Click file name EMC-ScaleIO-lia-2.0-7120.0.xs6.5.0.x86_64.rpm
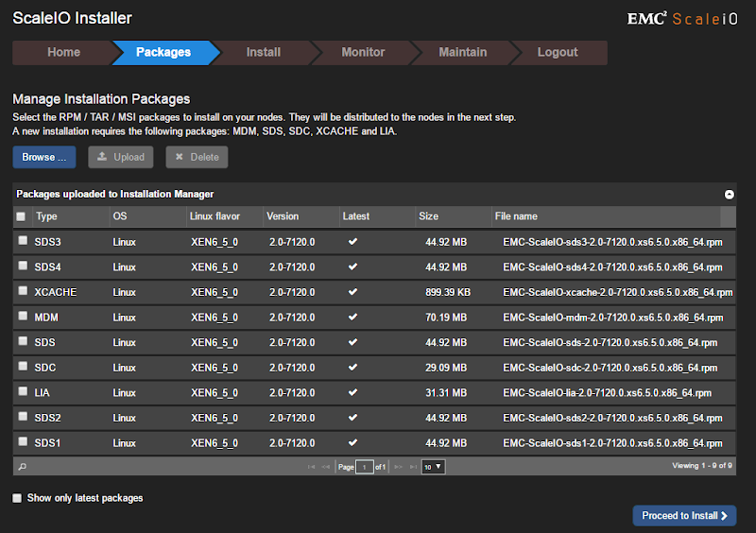Screen dimensions: 756x533 pos(607,392)
